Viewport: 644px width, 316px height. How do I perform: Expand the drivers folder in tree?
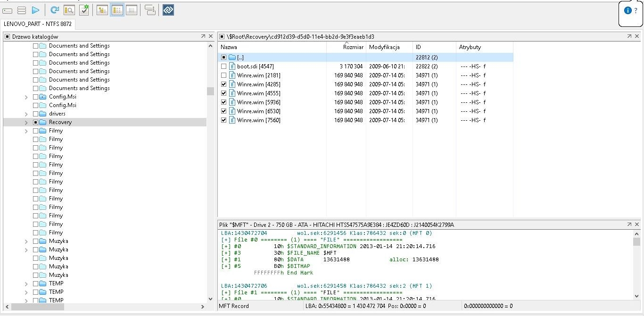pyautogui.click(x=26, y=114)
